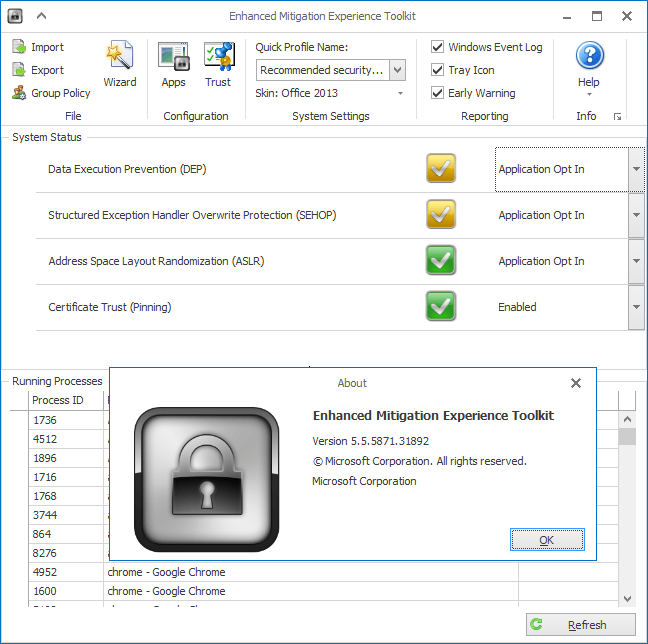Launch the Wizard tool

point(120,64)
